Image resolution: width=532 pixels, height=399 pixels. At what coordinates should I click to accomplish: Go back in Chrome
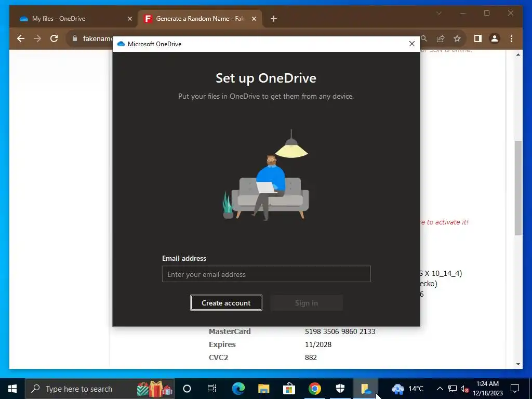pos(21,38)
